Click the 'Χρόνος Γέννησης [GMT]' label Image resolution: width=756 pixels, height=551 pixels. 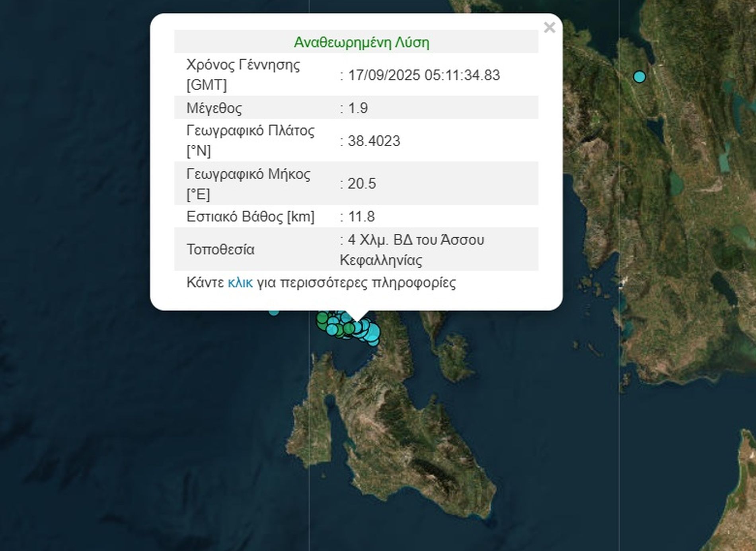click(x=243, y=75)
